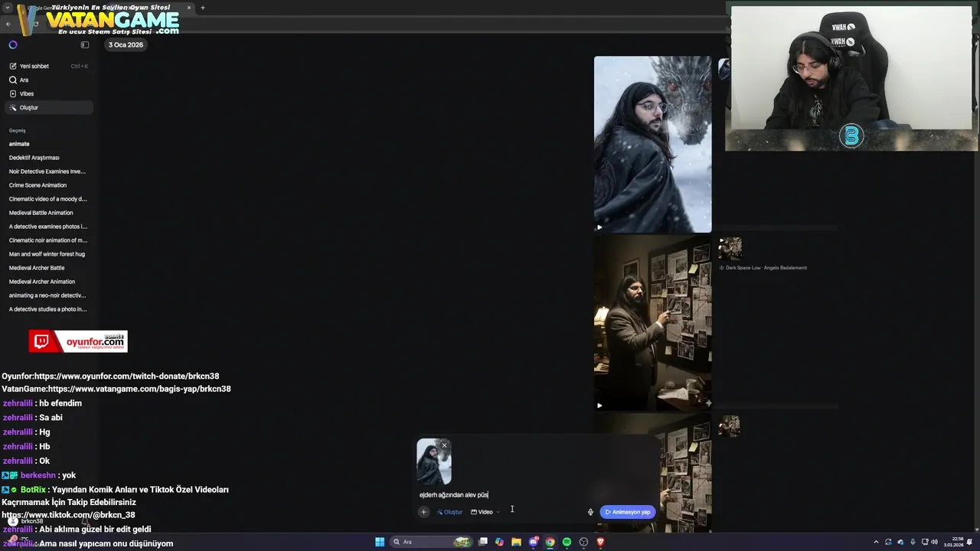Open the Vibes section
The height and width of the screenshot is (551, 980).
pyautogui.click(x=48, y=93)
